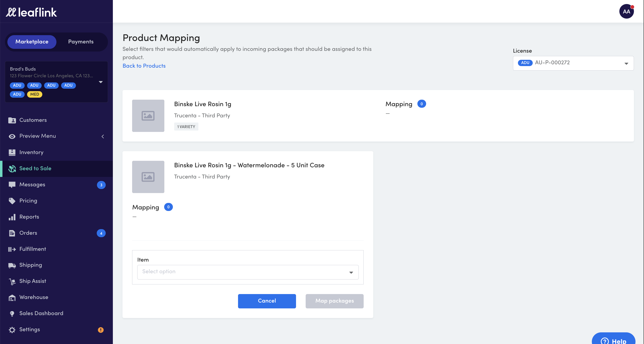Click the Preview Menu eye icon
This screenshot has height=344, width=644.
(12, 136)
